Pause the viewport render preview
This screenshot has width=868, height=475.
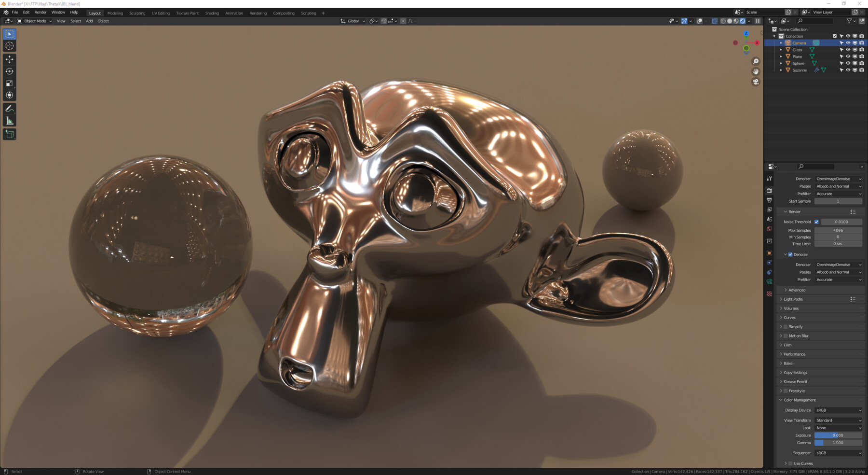tap(758, 21)
